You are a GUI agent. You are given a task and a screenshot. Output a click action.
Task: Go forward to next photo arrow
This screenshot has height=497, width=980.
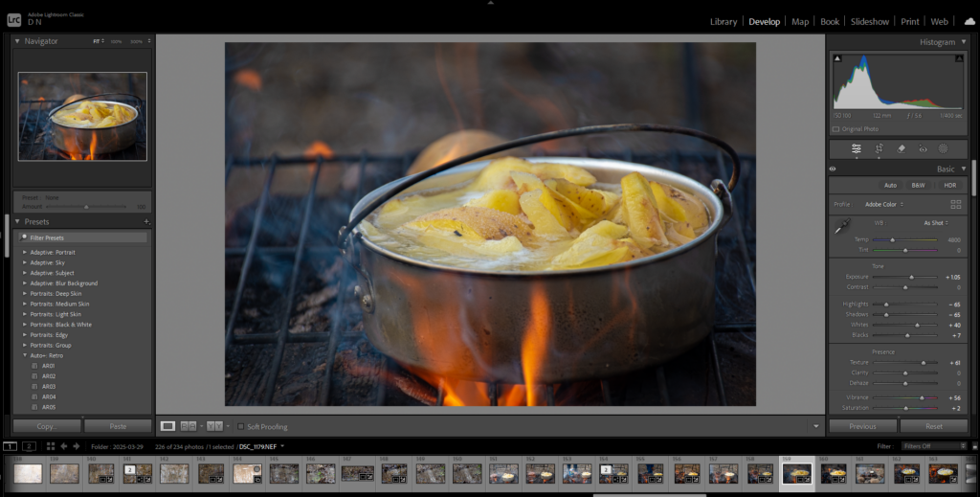pyautogui.click(x=77, y=446)
